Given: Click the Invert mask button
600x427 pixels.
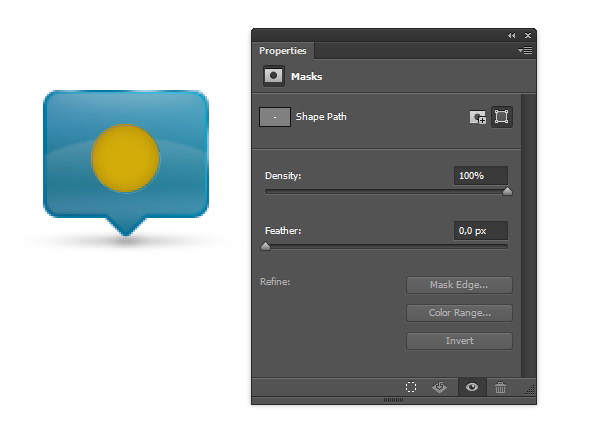Looking at the screenshot, I should [x=459, y=341].
